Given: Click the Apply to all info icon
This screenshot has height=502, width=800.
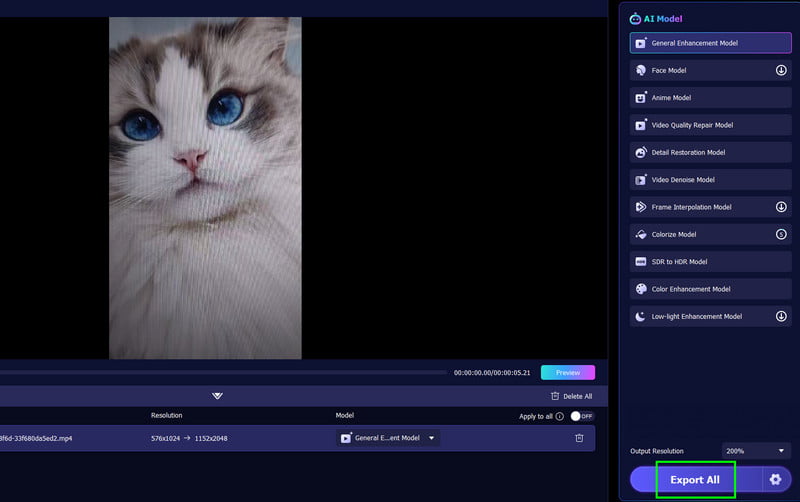Looking at the screenshot, I should (559, 416).
